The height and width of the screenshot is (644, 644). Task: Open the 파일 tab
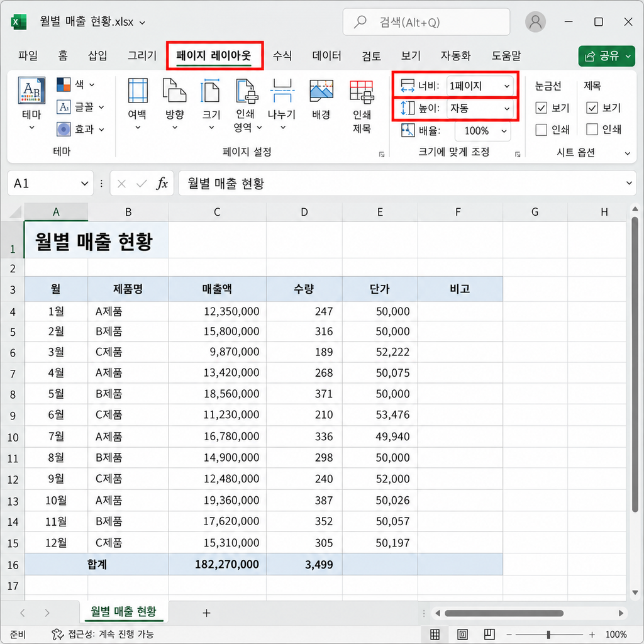coord(28,55)
